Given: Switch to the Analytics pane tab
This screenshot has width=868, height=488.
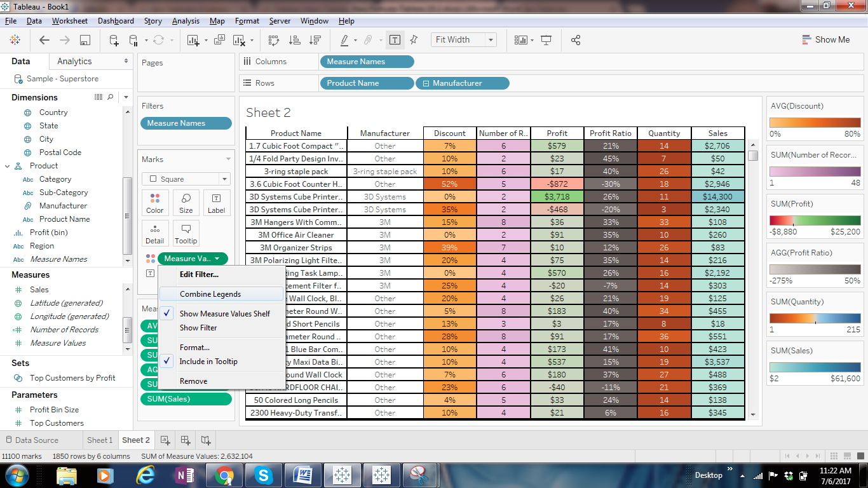Looking at the screenshot, I should click(74, 61).
